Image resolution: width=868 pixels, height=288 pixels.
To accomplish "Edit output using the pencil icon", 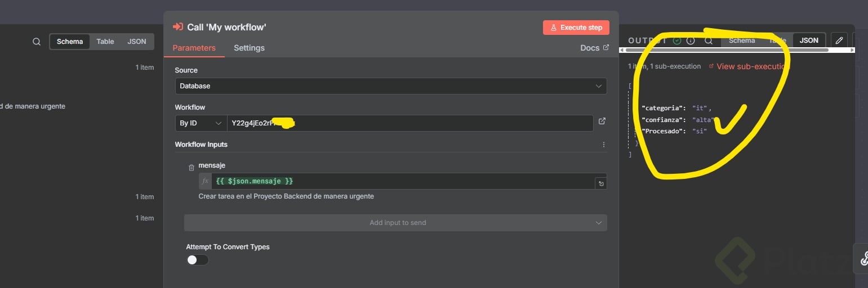I will [839, 40].
